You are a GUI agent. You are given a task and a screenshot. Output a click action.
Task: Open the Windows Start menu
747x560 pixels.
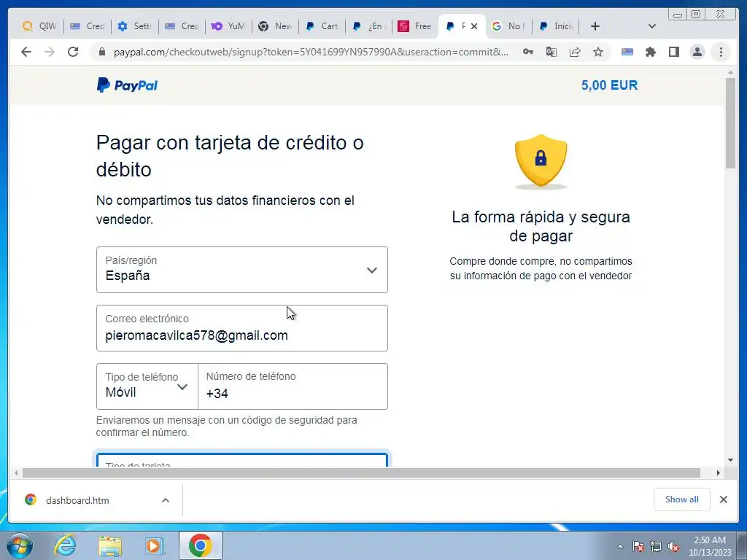[x=19, y=545]
